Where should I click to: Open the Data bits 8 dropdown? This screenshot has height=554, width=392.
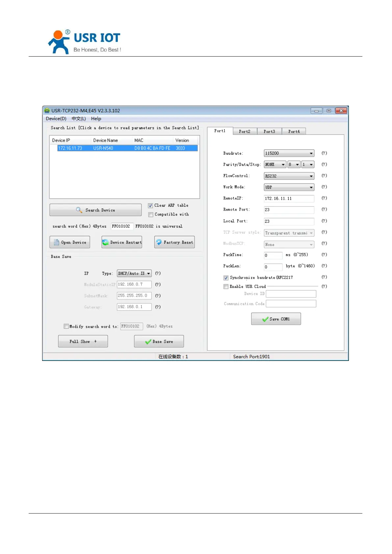pyautogui.click(x=294, y=164)
